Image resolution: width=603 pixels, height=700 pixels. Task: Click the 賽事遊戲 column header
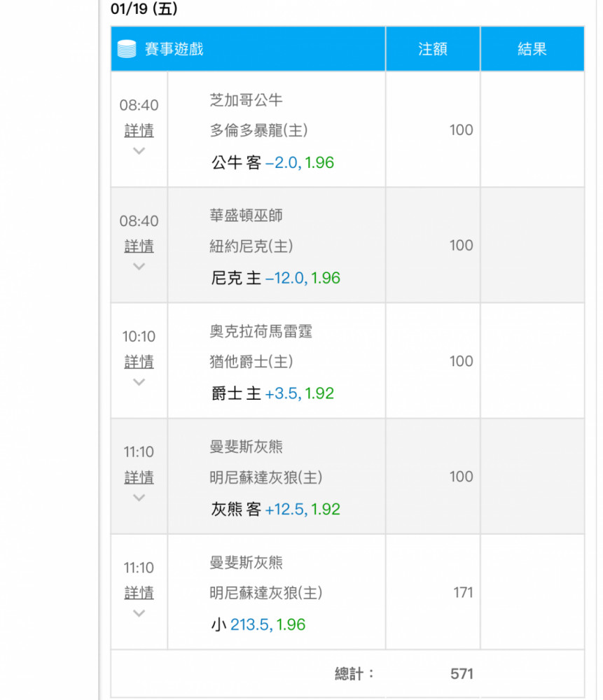tap(174, 49)
